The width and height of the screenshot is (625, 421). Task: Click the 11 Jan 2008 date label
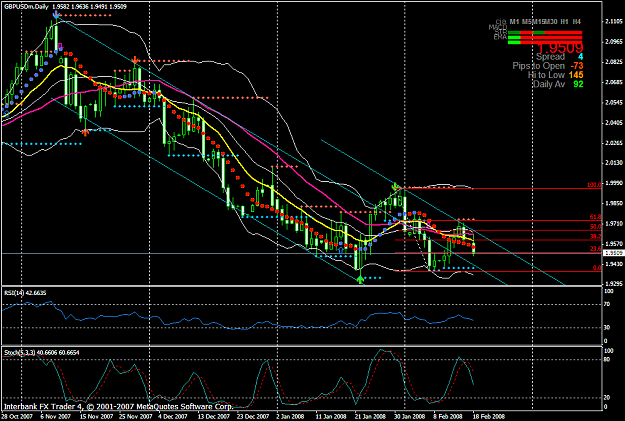pyautogui.click(x=331, y=416)
